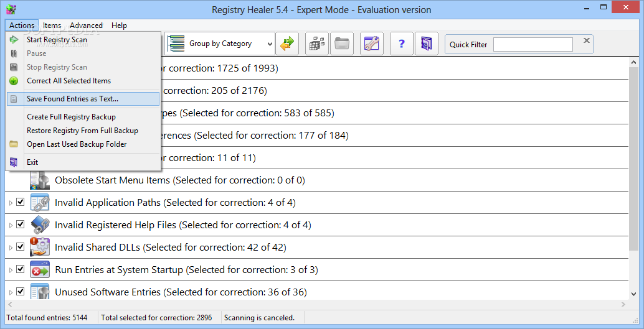Viewport: 644px width, 329px height.
Task: Click the Invalid Shared DLLs gear icon
Action: [x=40, y=247]
